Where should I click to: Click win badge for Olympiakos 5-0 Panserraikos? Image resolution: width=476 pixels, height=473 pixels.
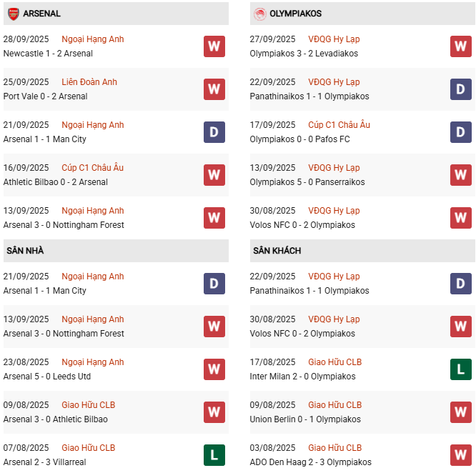(x=460, y=175)
